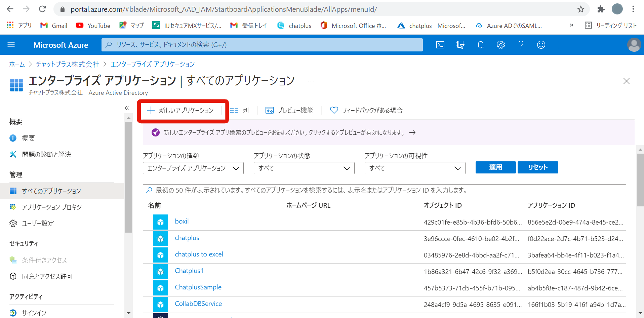
Task: Click the rocket preview banner icon
Action: [155, 132]
